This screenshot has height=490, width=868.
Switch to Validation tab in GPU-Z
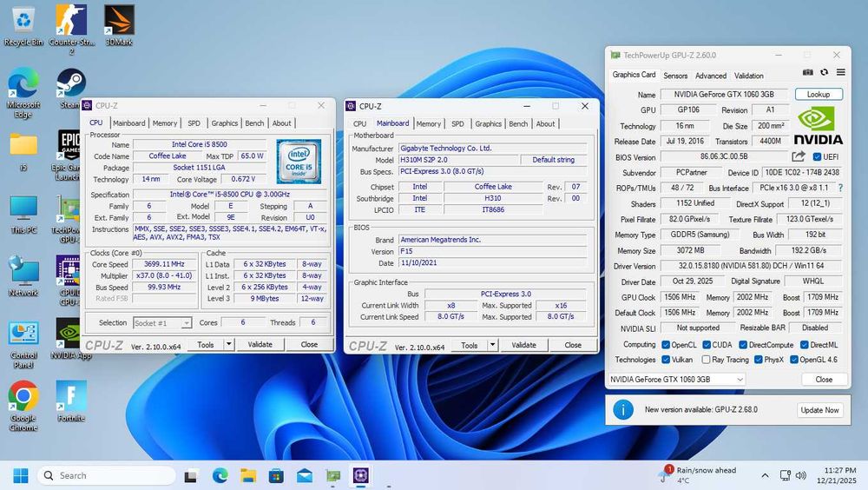click(748, 76)
